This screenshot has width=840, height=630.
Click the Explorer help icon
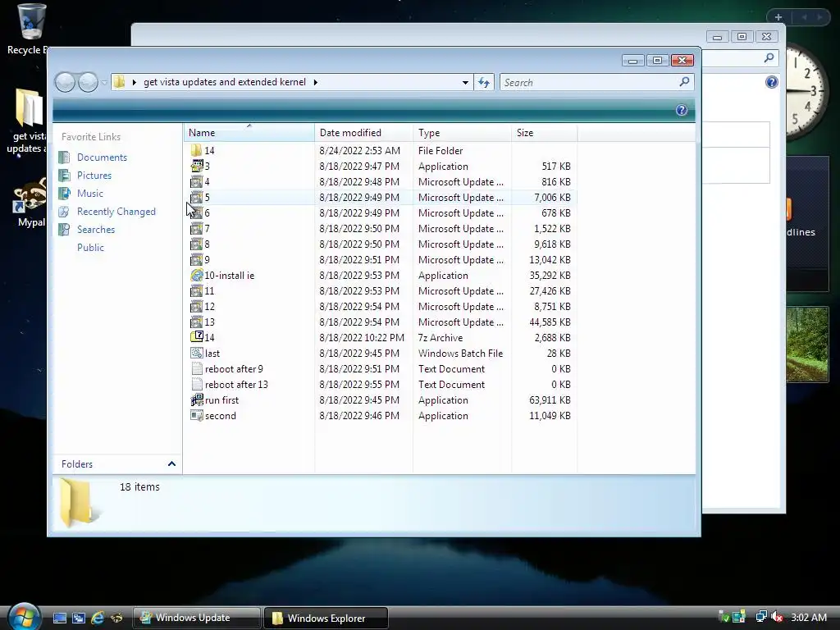[682, 111]
